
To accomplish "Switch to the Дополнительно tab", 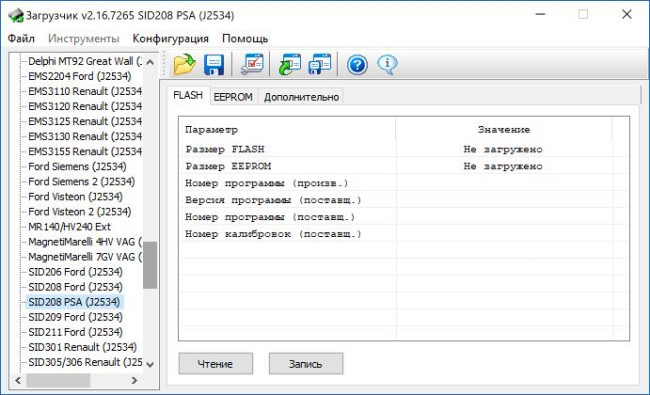I will 301,97.
